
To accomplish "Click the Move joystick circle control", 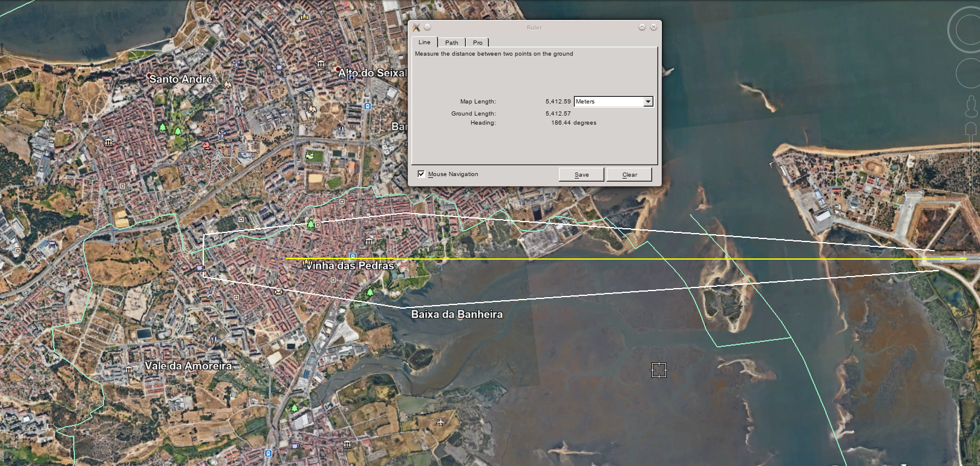I will point(969,73).
